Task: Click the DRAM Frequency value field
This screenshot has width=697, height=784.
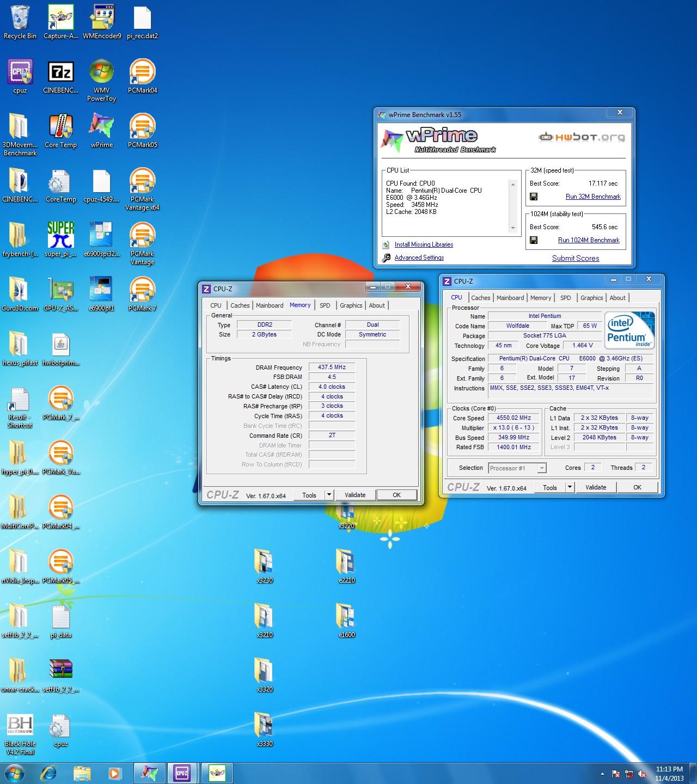Action: [332, 367]
